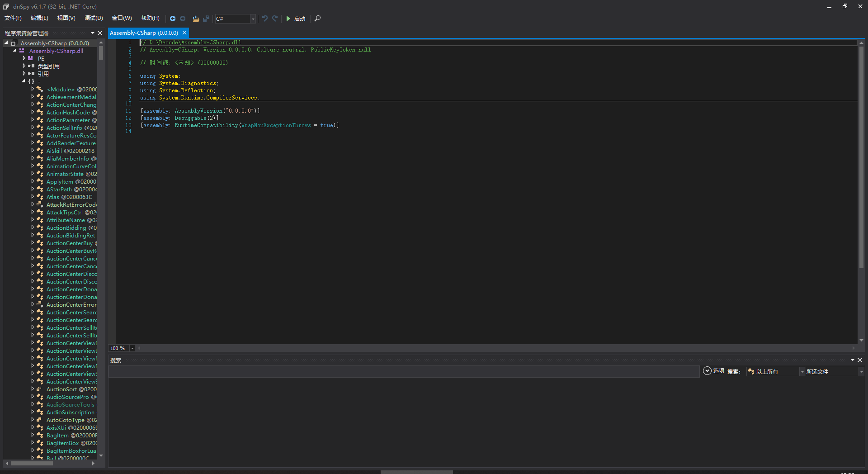Click the Assembly-CSharp.dll module icon
868x474 pixels.
coord(22,51)
